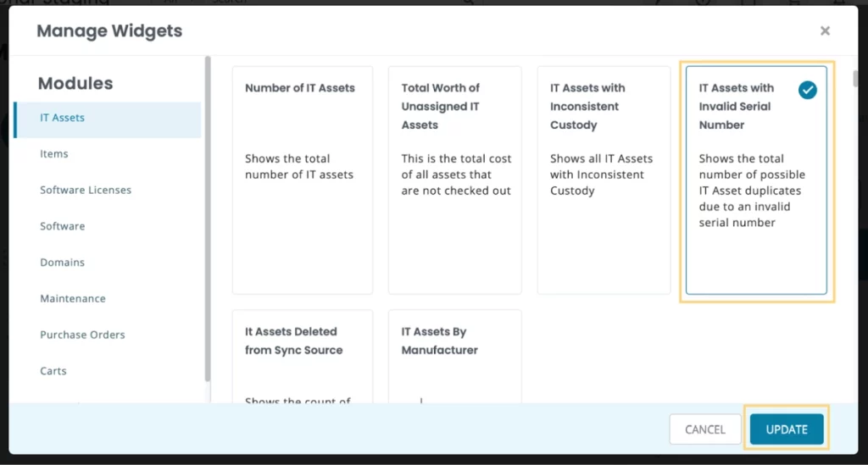Uncheck the Invalid Serial Number checkmark
868x465 pixels.
click(807, 90)
